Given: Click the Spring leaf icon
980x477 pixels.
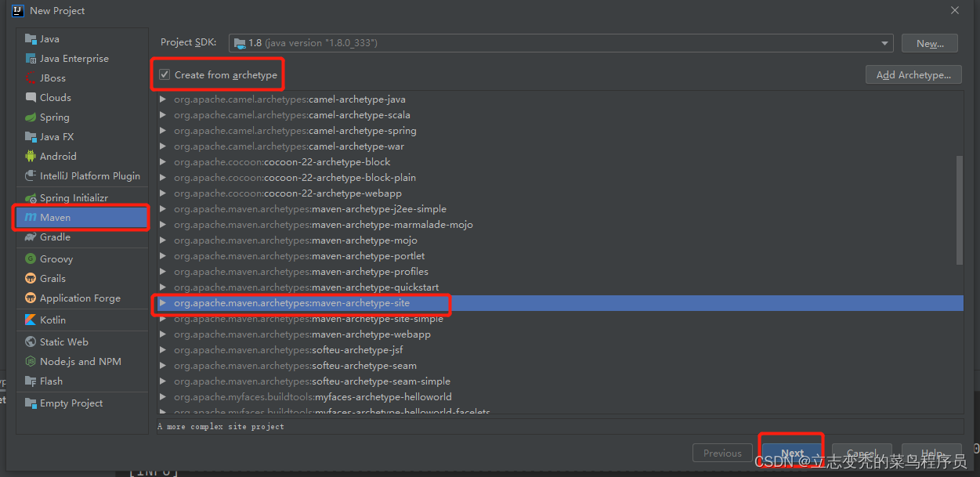Looking at the screenshot, I should 31,117.
